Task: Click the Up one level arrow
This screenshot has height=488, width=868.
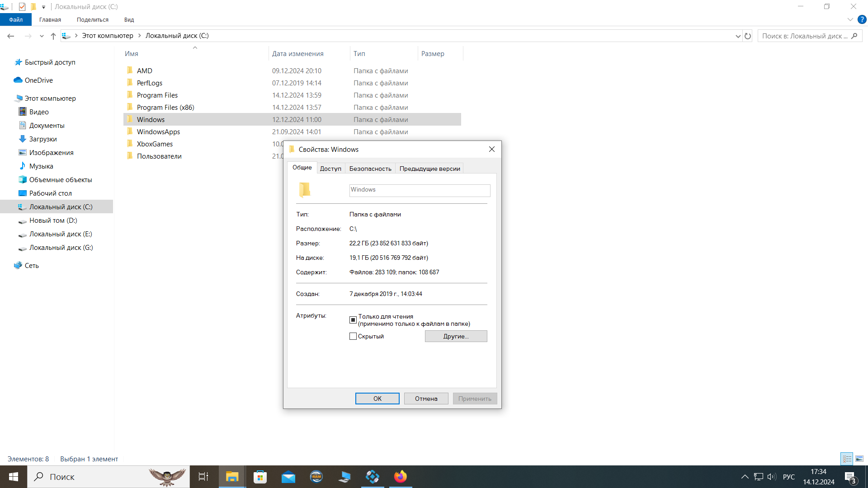Action: [53, 36]
